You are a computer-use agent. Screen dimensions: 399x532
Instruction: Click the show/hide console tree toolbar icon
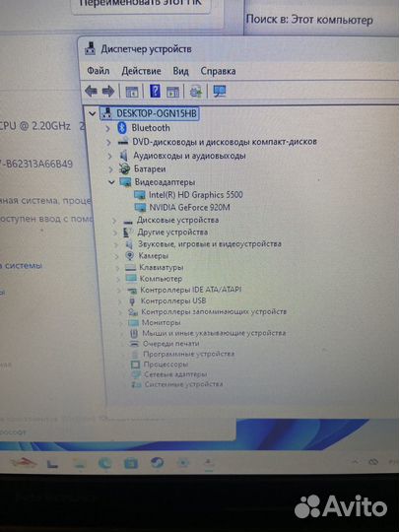coord(132,92)
